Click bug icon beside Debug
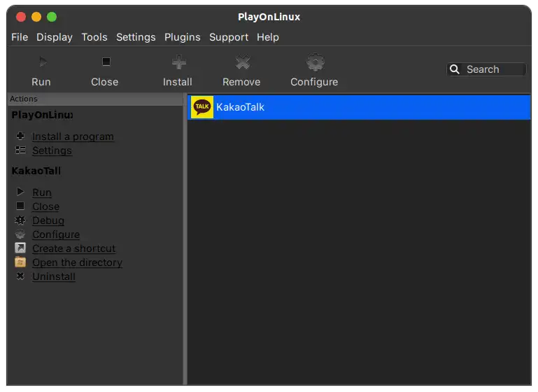 click(20, 220)
